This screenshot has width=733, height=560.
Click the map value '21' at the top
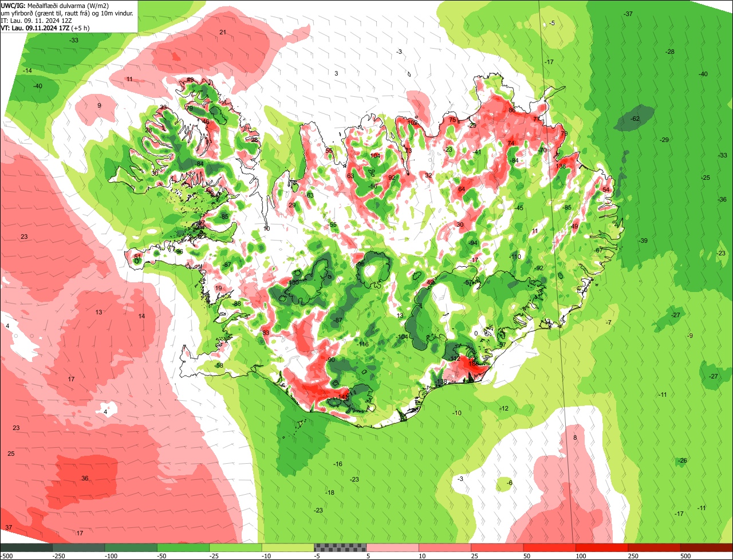tap(223, 32)
